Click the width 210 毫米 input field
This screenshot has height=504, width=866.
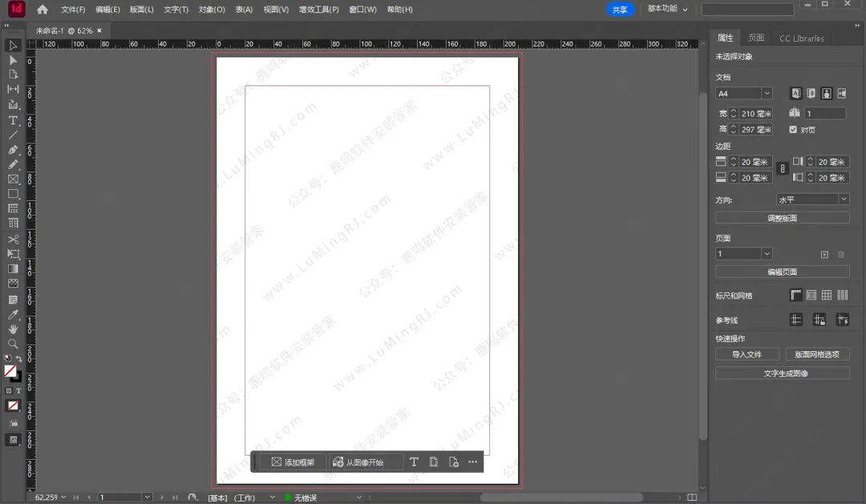[755, 114]
